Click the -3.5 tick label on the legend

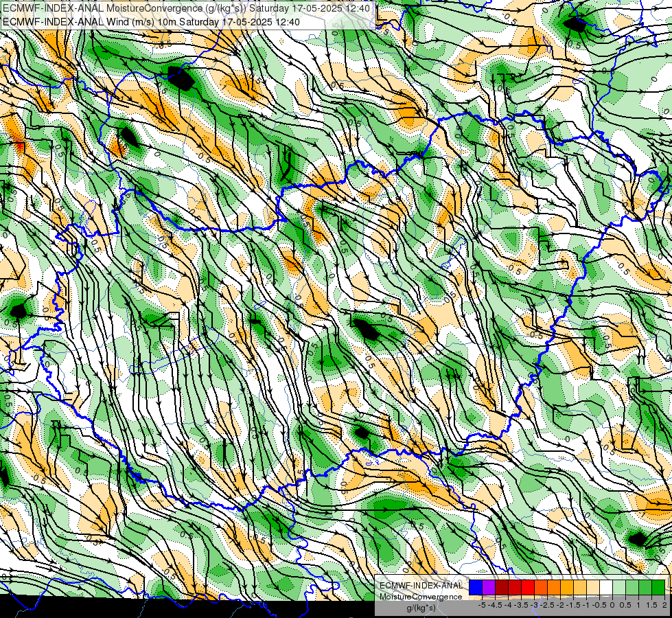click(521, 605)
